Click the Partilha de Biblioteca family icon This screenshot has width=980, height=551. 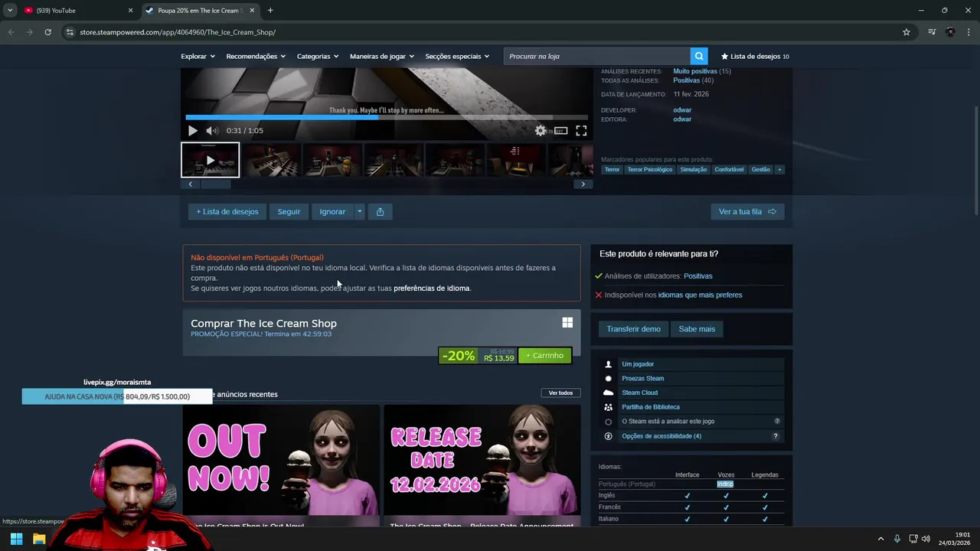609,407
